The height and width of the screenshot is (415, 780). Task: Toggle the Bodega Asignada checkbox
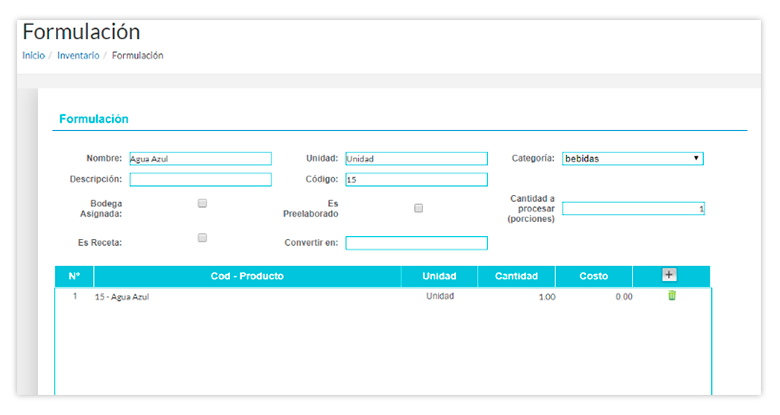tap(202, 203)
